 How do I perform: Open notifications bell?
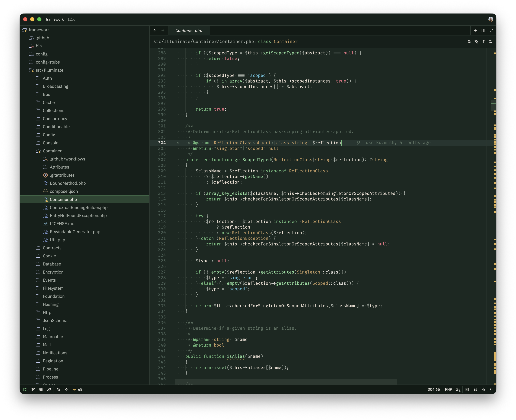coord(491,389)
